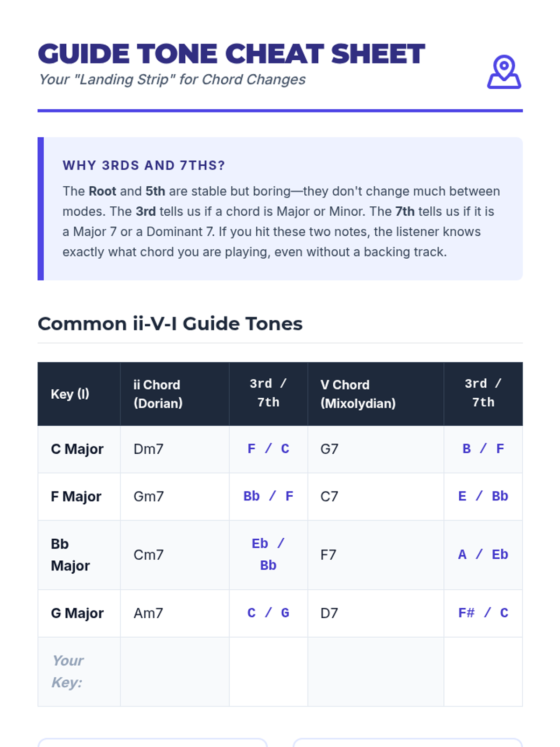Click the ii Chord (Dorian) column header
Viewport: 560px width, 747px height.
(x=175, y=394)
